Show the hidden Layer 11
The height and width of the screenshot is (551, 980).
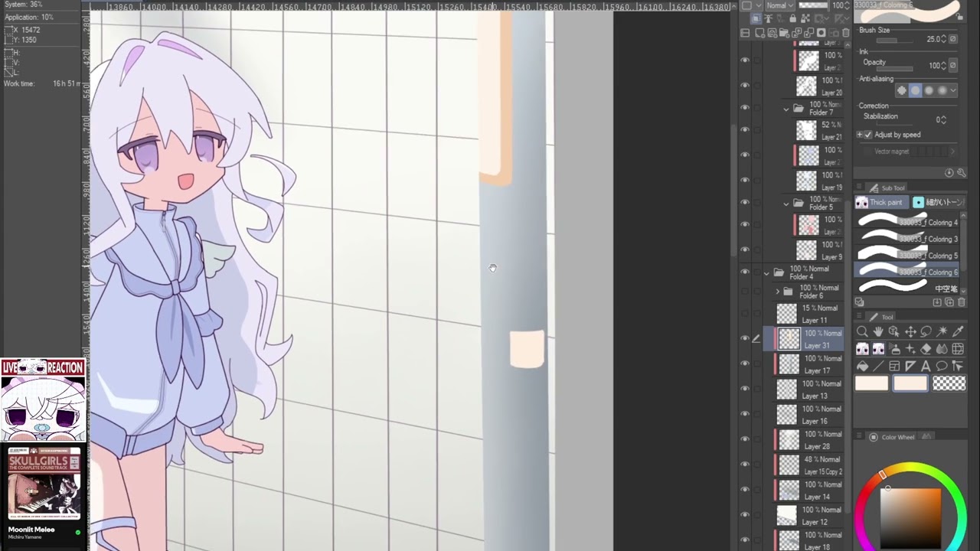click(x=745, y=314)
